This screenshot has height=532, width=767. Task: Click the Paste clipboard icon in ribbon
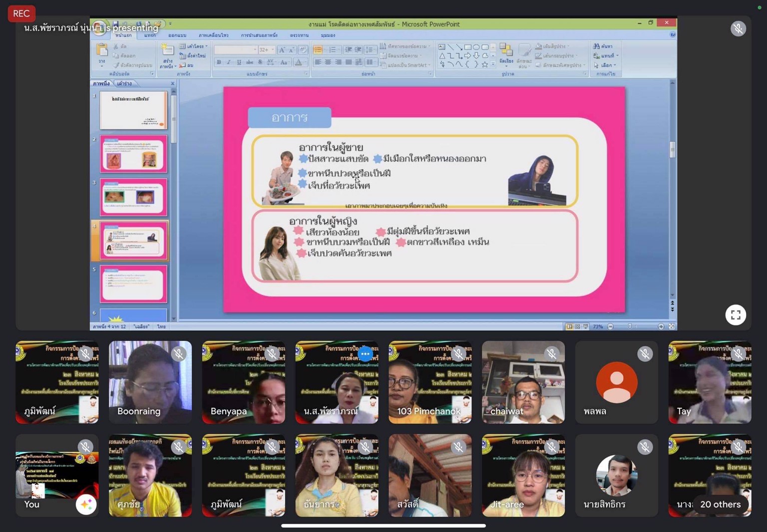pyautogui.click(x=102, y=51)
